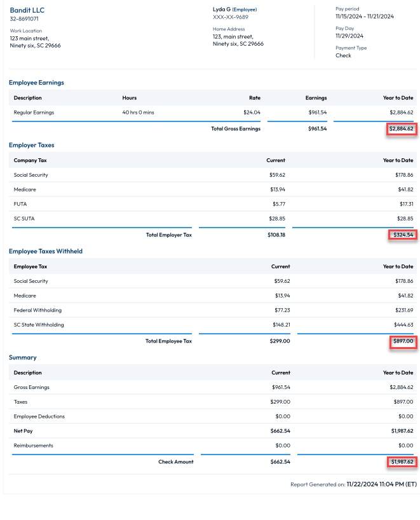Image resolution: width=420 pixels, height=520 pixels.
Task: Click the Total Employer Tax label
Action: tap(169, 235)
